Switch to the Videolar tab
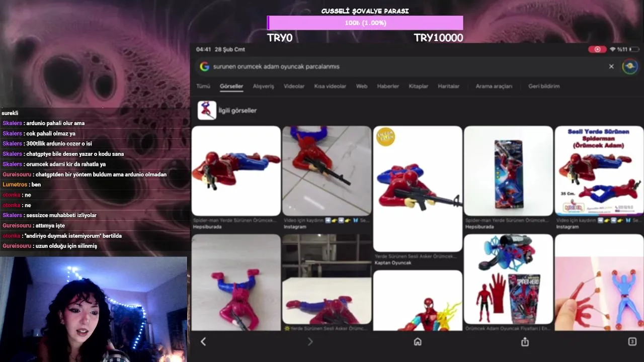The height and width of the screenshot is (362, 644). click(294, 86)
